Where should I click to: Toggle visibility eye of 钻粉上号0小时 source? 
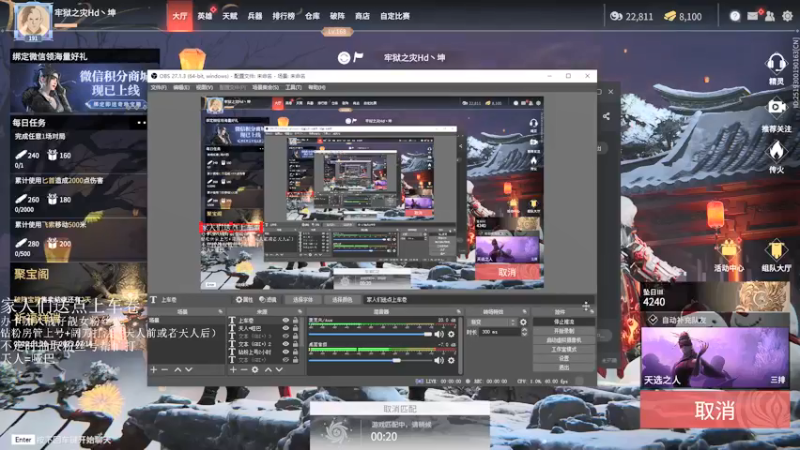click(286, 352)
